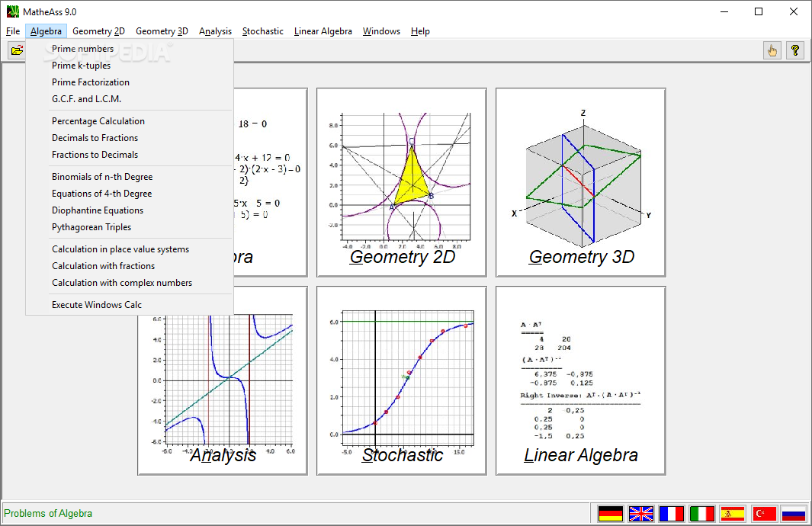812x526 pixels.
Task: Select Execute Windows Calc
Action: pos(130,304)
